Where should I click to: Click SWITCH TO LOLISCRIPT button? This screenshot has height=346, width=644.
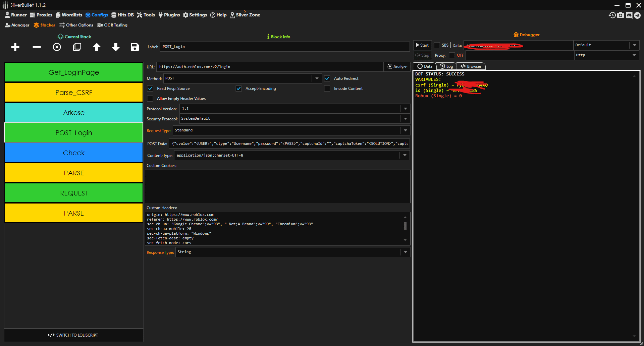point(73,335)
